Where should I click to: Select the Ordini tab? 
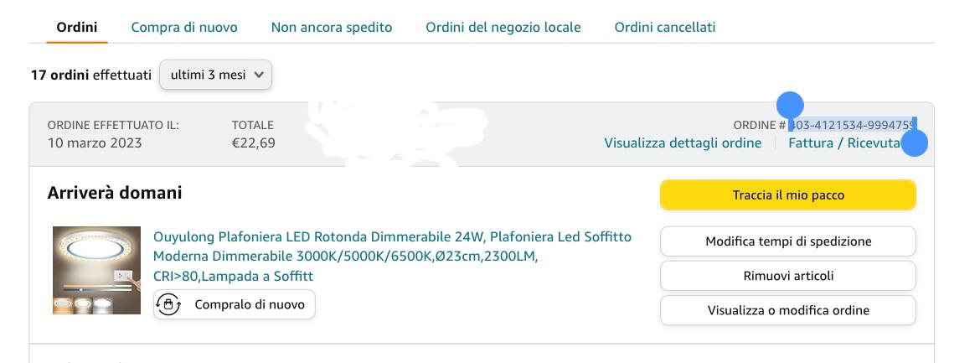click(x=76, y=27)
